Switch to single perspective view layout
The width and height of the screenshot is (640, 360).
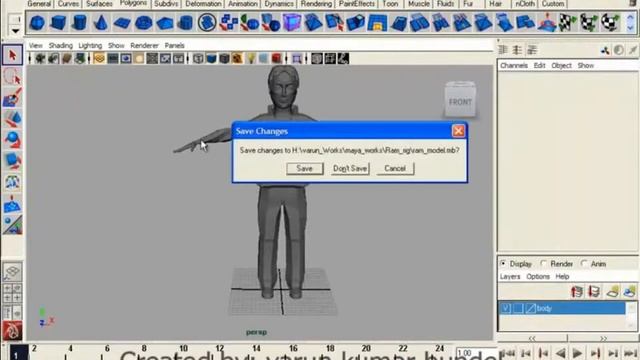pos(12,272)
